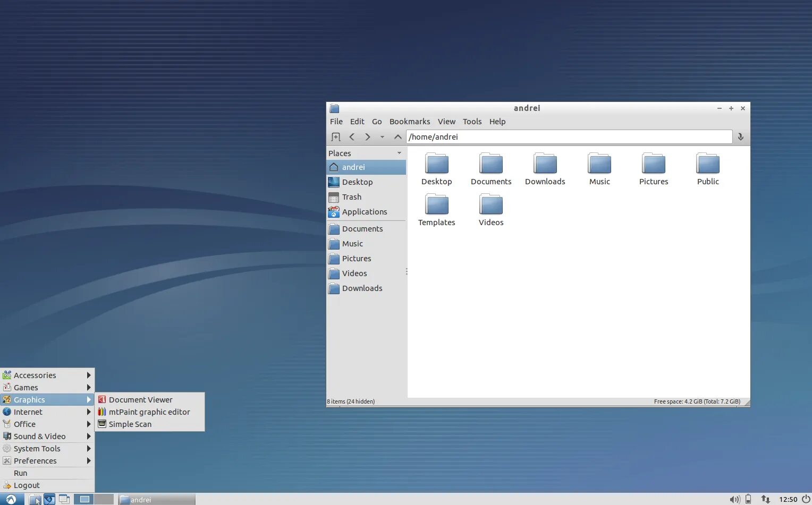
Task: Open the history dropdown arrow in toolbar
Action: (x=382, y=137)
